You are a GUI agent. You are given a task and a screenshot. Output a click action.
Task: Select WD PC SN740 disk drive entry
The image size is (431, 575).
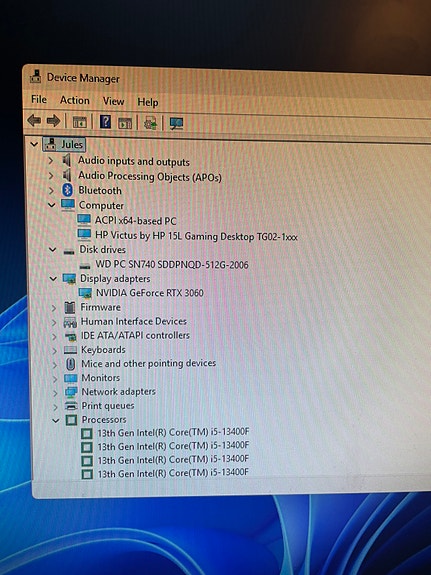pos(172,264)
